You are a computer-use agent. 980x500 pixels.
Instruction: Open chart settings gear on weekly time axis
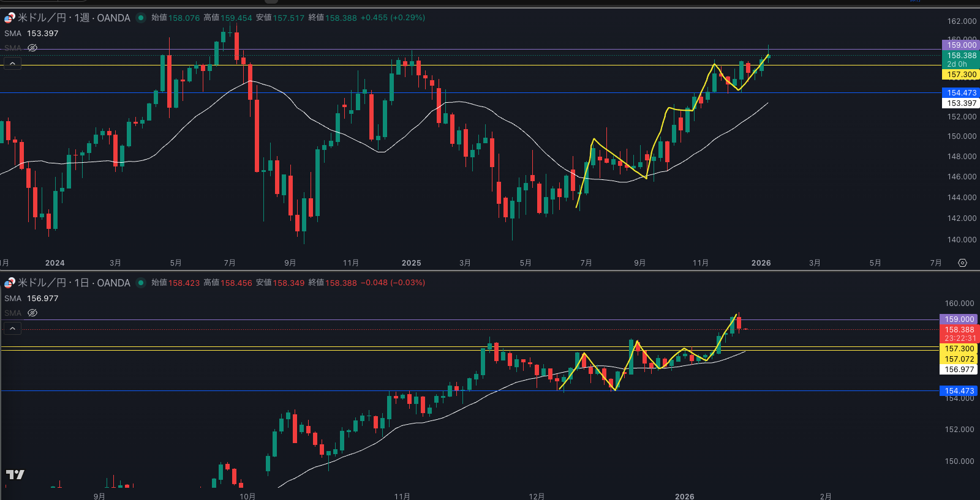(x=962, y=263)
